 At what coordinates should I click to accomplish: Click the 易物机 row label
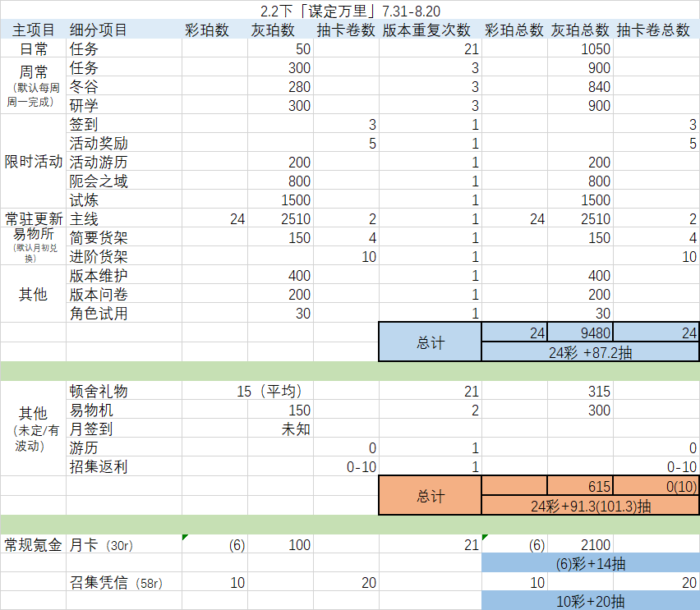pyautogui.click(x=124, y=409)
